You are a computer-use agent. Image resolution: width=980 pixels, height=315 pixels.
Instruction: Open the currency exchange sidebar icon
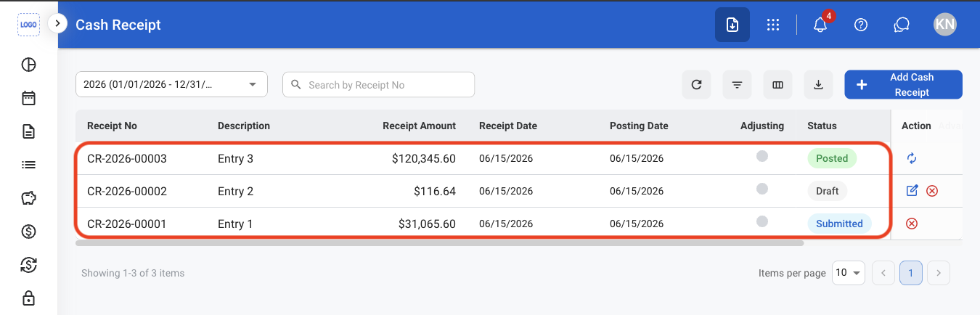click(x=28, y=265)
